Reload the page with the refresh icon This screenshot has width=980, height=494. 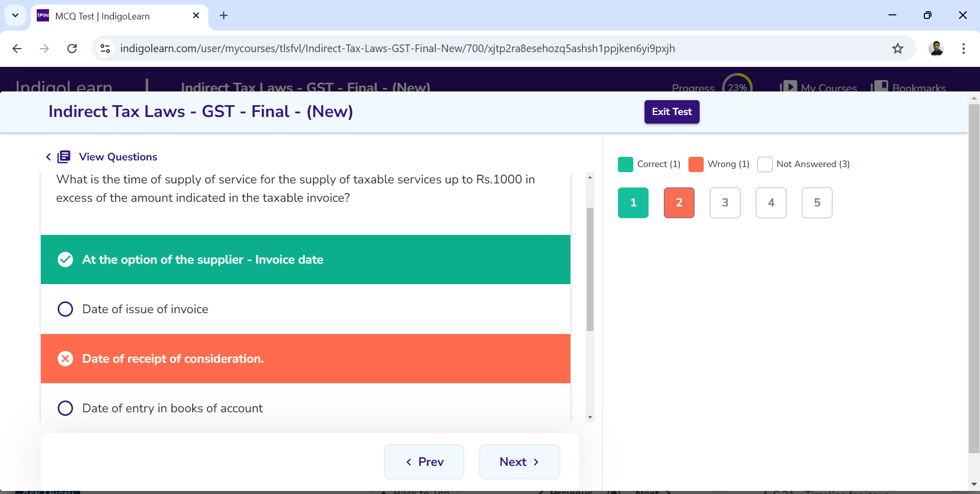(x=72, y=49)
